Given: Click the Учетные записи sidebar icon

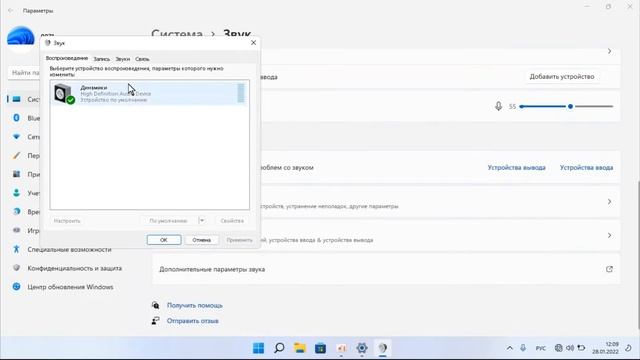Looking at the screenshot, I should tap(16, 193).
